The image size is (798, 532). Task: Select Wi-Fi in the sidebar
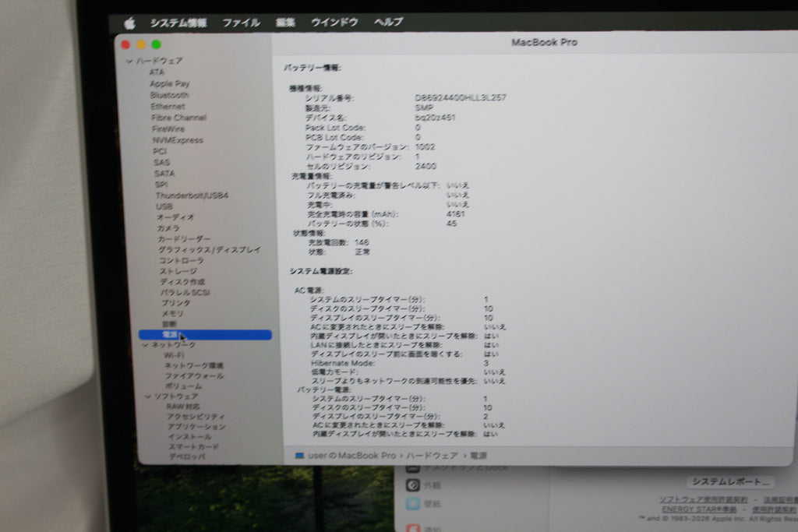tap(174, 355)
